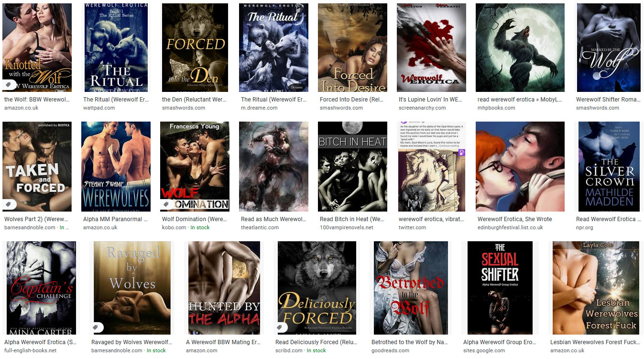The height and width of the screenshot is (359, 644).
Task: Click the "twitter.com" source text
Action: [412, 228]
